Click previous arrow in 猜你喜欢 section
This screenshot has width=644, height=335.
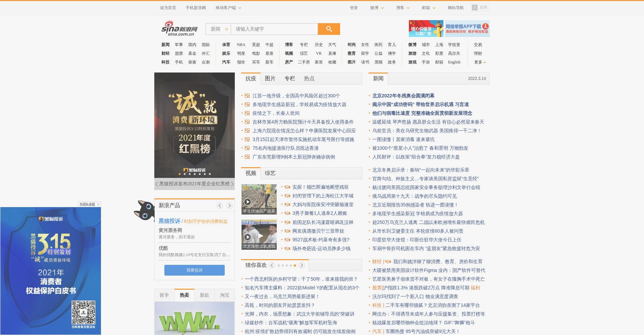(x=272, y=265)
